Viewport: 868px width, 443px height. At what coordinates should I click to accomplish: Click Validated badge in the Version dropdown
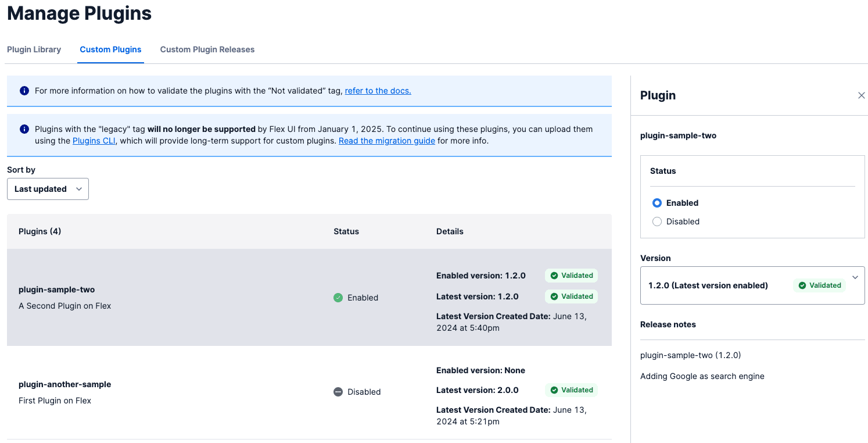(819, 285)
